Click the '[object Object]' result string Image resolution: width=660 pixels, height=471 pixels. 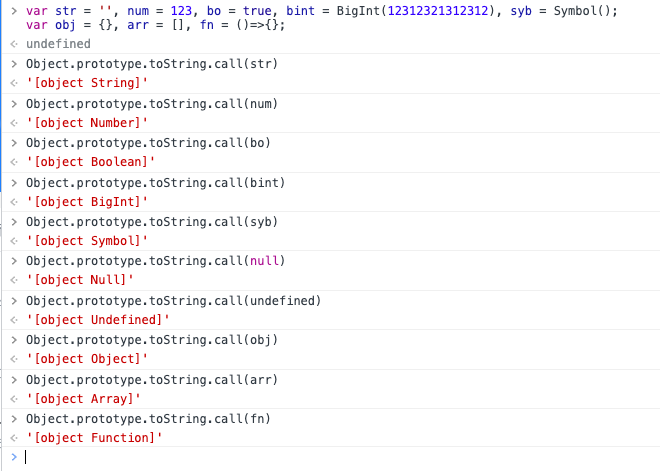[x=87, y=359]
